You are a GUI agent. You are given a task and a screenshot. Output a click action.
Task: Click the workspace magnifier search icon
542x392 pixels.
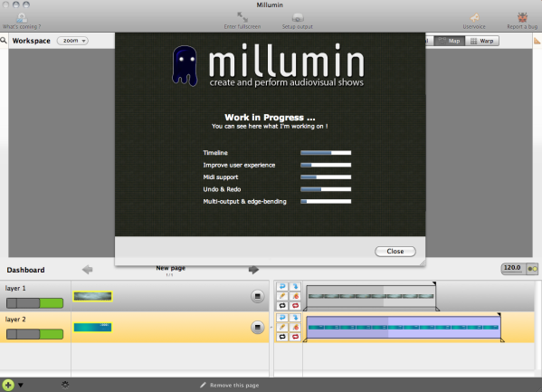pos(4,41)
